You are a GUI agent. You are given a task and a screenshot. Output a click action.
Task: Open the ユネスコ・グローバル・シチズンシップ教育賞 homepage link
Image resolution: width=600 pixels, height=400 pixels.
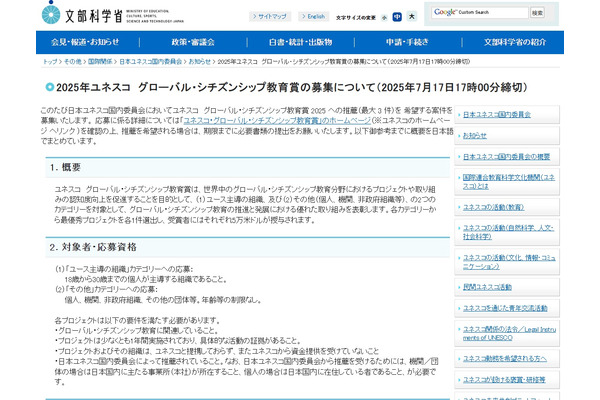(277, 121)
